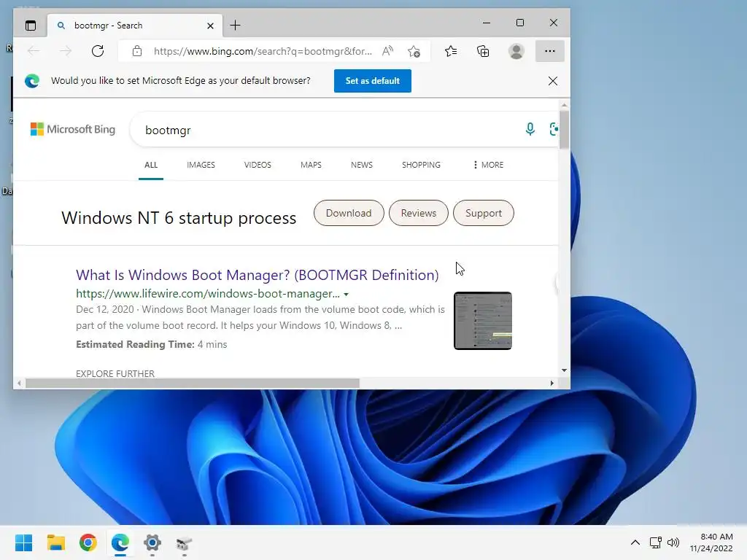Open the tab actions menu icon
Image resolution: width=747 pixels, height=560 pixels.
[31, 26]
